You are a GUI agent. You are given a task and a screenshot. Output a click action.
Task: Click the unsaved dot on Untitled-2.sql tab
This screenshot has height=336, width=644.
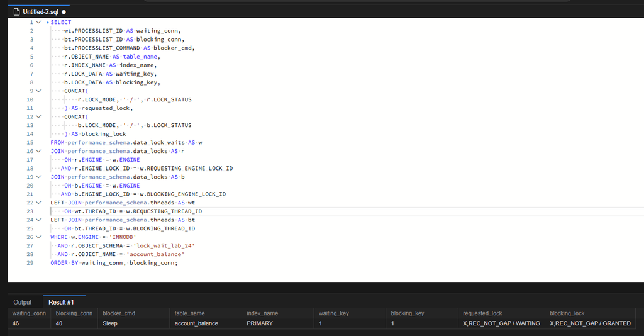click(x=64, y=13)
